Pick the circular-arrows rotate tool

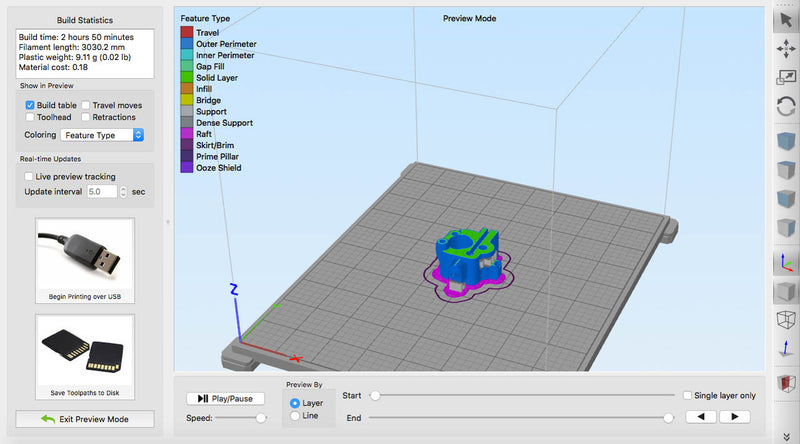tap(786, 105)
